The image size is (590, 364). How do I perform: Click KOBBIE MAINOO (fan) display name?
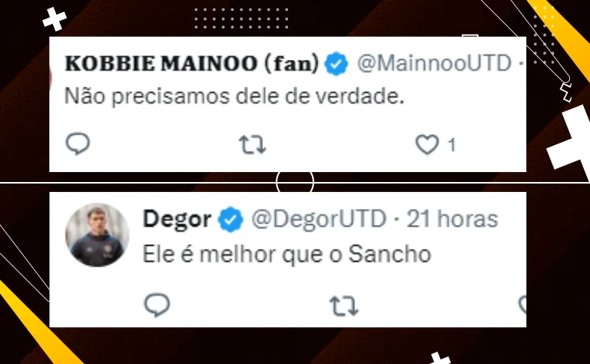point(192,63)
